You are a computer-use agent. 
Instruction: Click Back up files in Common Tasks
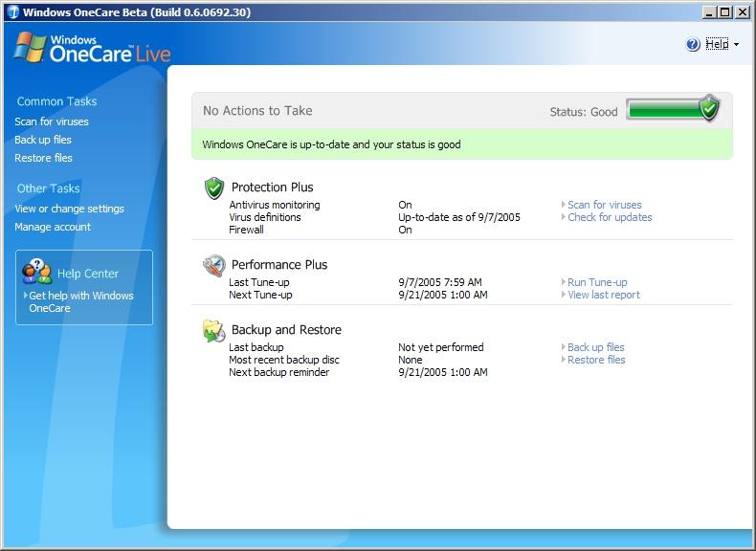click(x=43, y=140)
